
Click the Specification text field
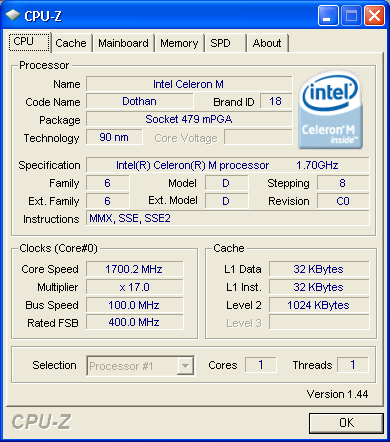tap(228, 165)
